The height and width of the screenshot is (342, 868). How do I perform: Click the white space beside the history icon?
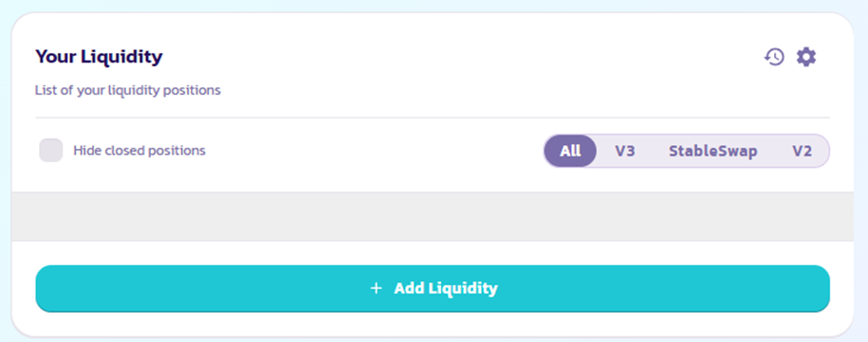720,57
